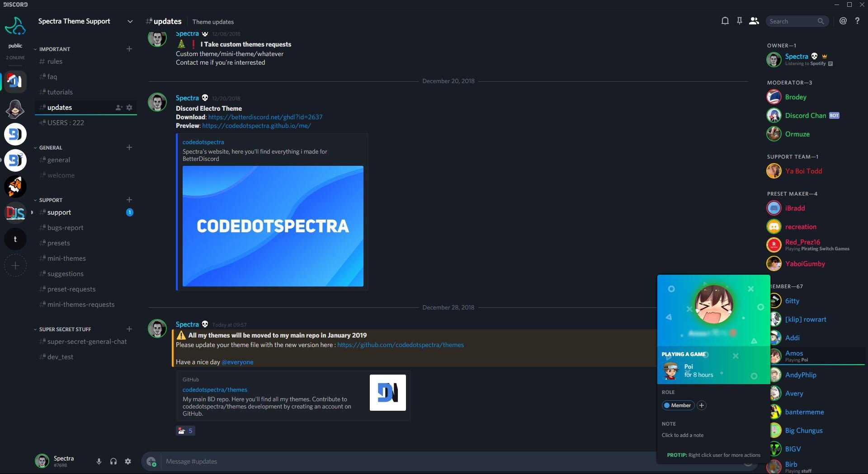Open Spectra Theme Support server dropdown

coord(130,21)
